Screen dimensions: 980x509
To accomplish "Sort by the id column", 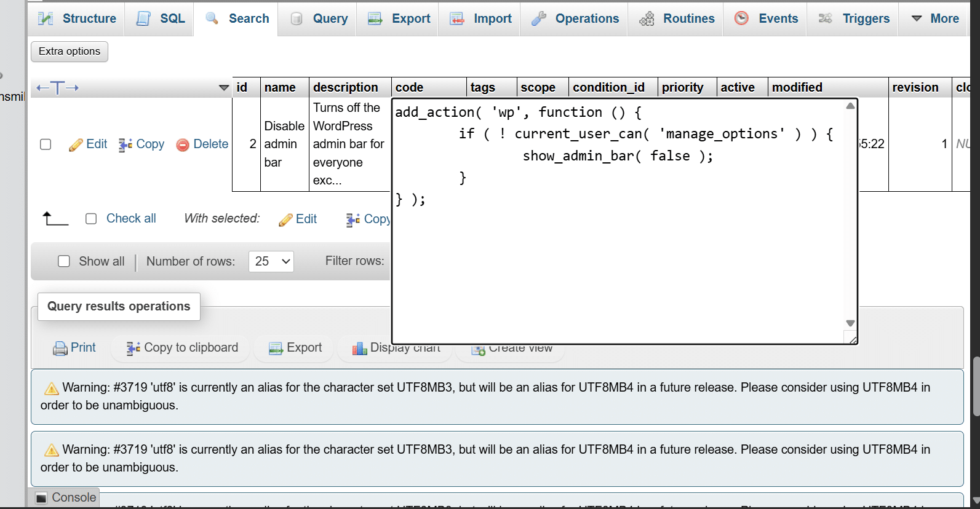I will (x=242, y=87).
